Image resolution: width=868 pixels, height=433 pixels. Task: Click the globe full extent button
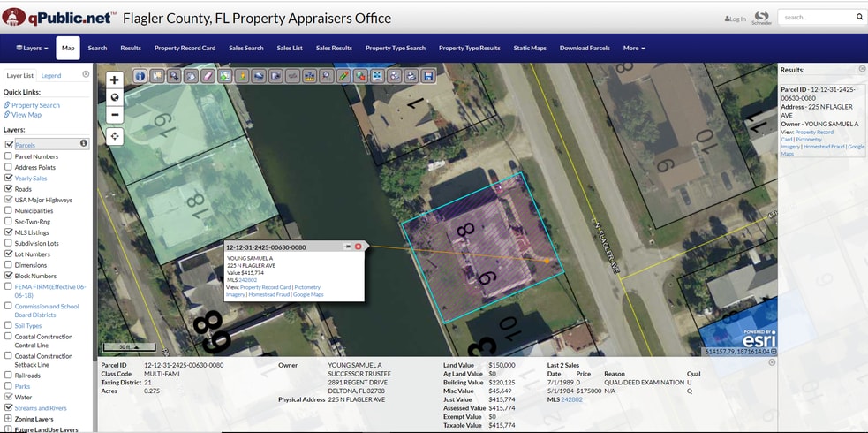[114, 97]
